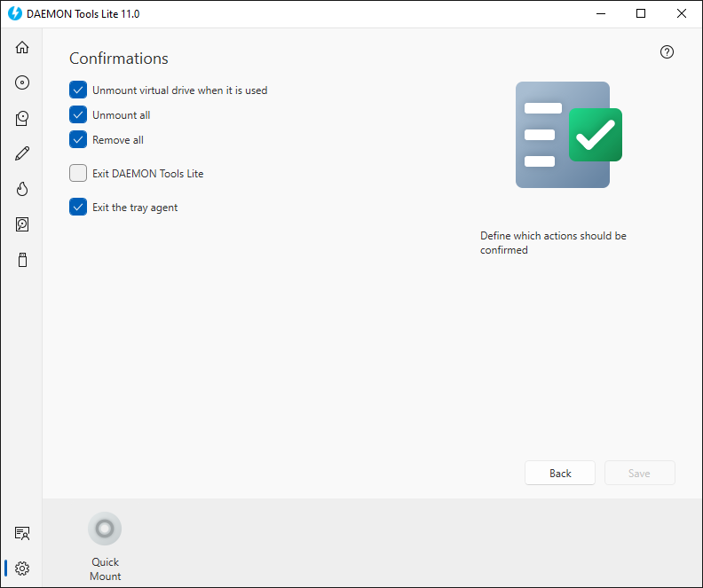Open the USB stick icon in sidebar

22,260
